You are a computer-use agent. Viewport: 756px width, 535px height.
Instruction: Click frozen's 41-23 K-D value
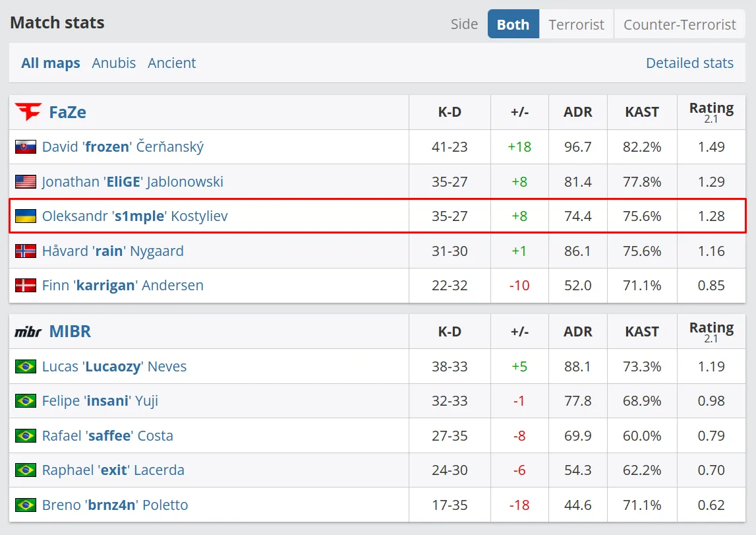pos(450,146)
